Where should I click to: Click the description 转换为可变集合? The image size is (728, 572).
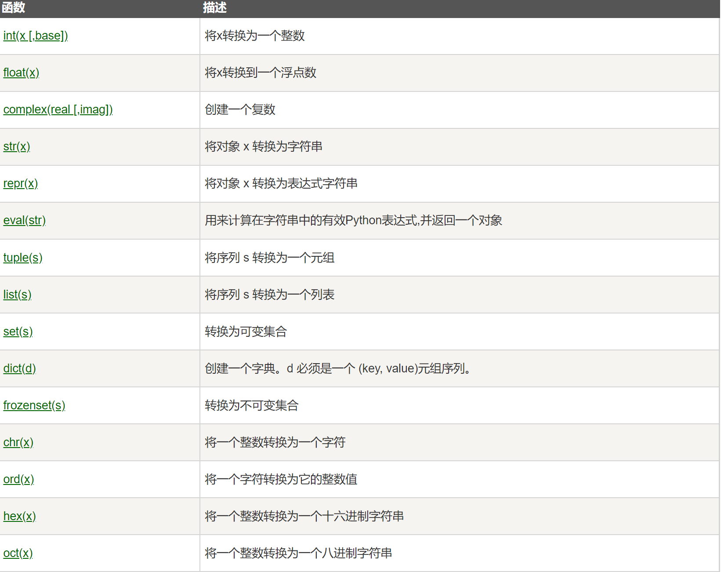point(246,332)
